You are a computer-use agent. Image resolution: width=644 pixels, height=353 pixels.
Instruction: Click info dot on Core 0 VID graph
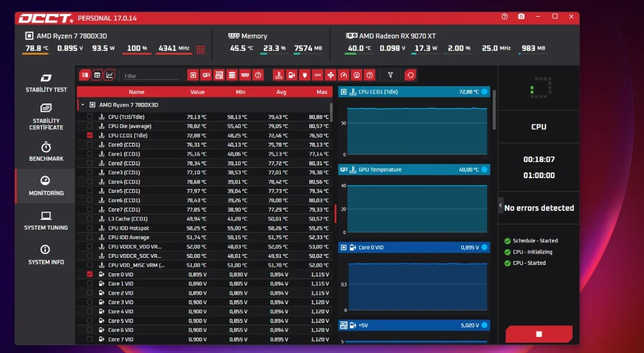pyautogui.click(x=484, y=247)
